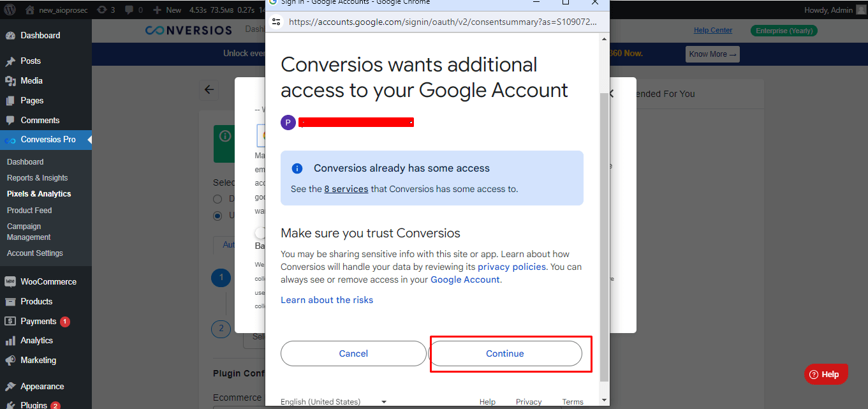The image size is (868, 409).
Task: Open the updates indicator showing 3
Action: click(x=105, y=10)
